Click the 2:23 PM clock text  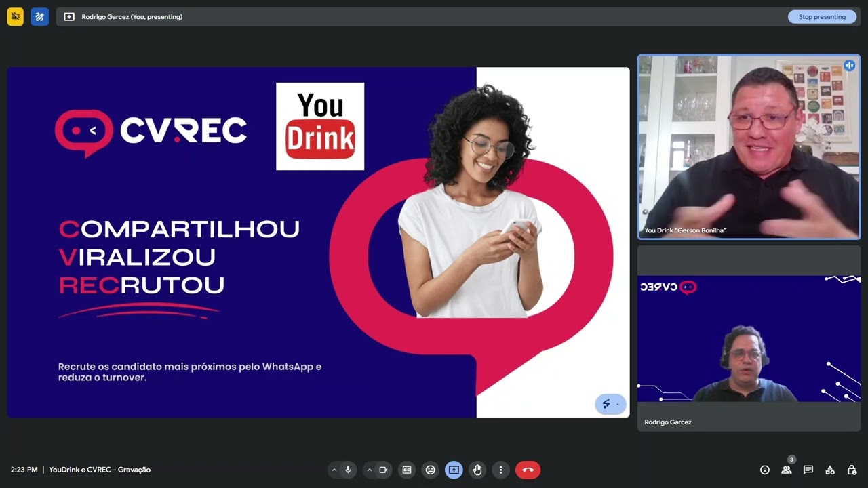(24, 470)
